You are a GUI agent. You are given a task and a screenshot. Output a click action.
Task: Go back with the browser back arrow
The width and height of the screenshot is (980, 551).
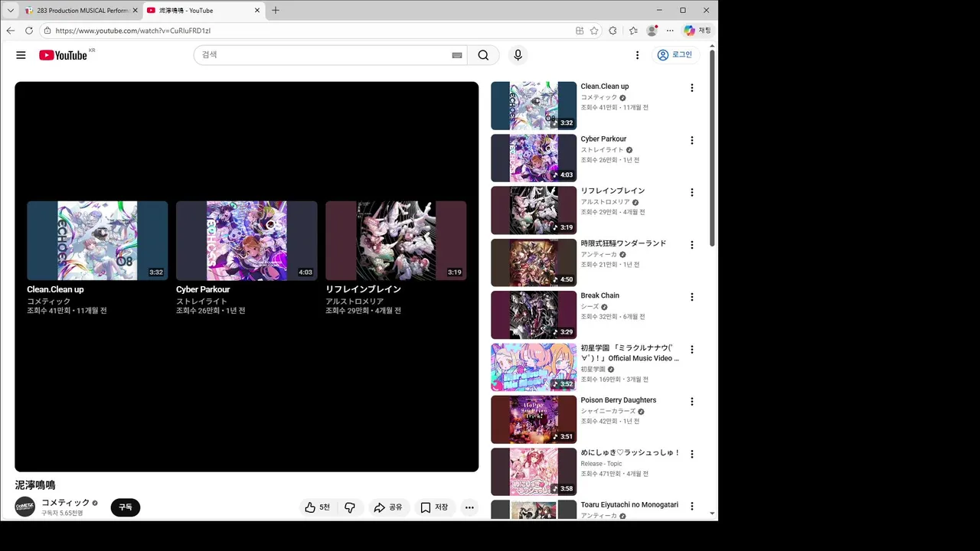coord(11,31)
